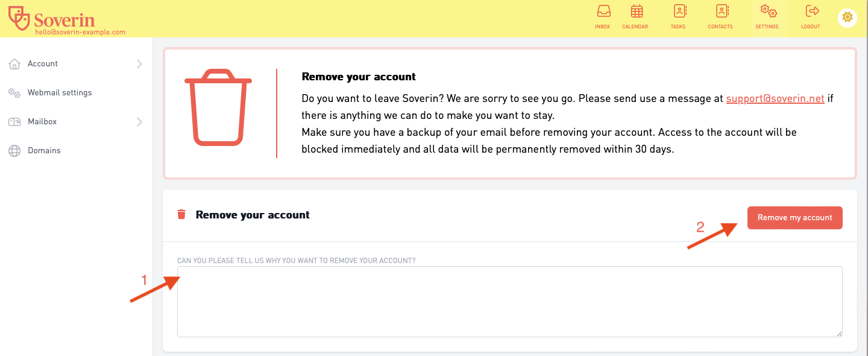
Task: Expand the Mailbox section chevron
Action: pyautogui.click(x=139, y=122)
